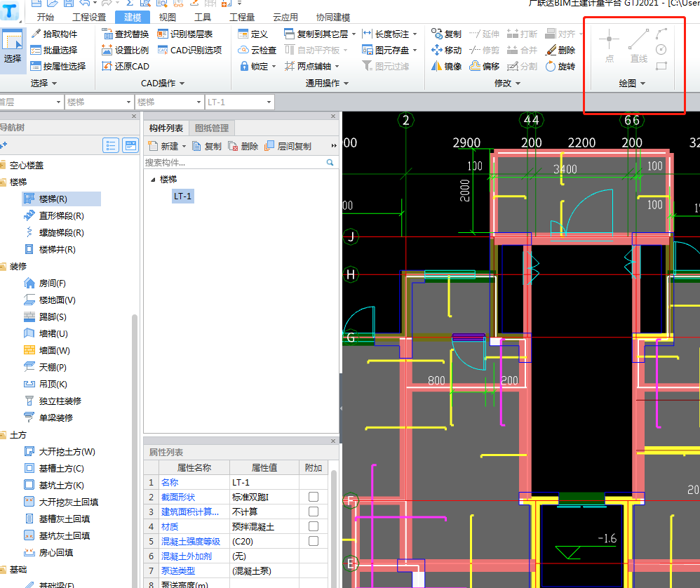Toggle 材质 attach checkbox

point(314,526)
